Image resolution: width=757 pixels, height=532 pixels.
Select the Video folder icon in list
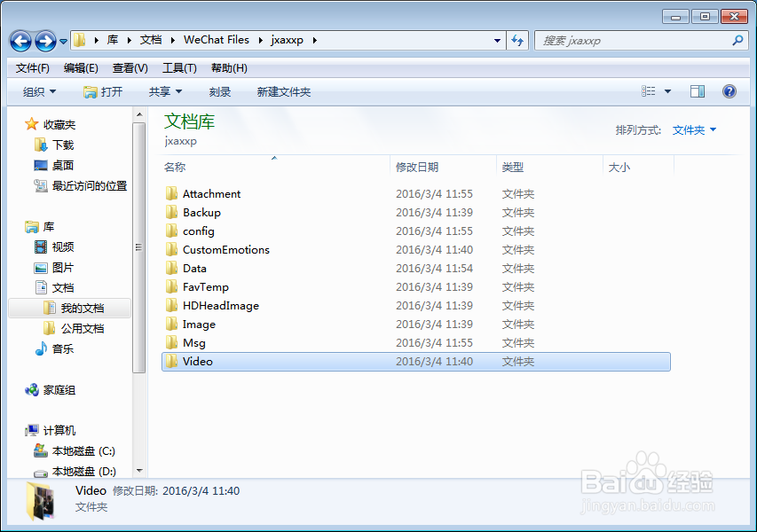click(x=171, y=361)
